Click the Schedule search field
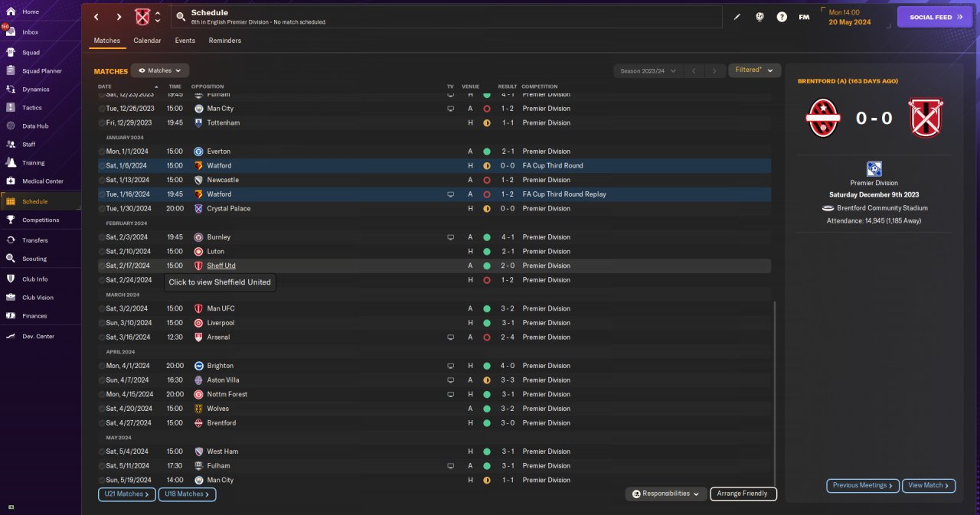The height and width of the screenshot is (515, 980). pos(446,17)
